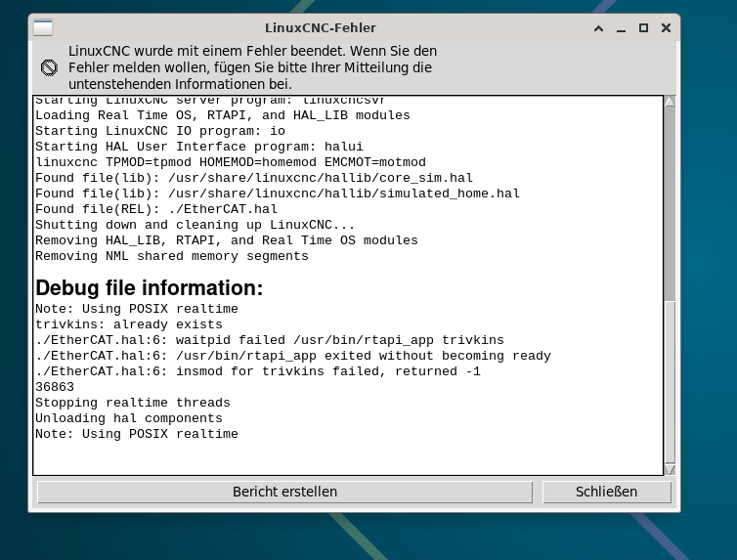
Task: Click the scrollbar down arrow
Action: point(670,469)
